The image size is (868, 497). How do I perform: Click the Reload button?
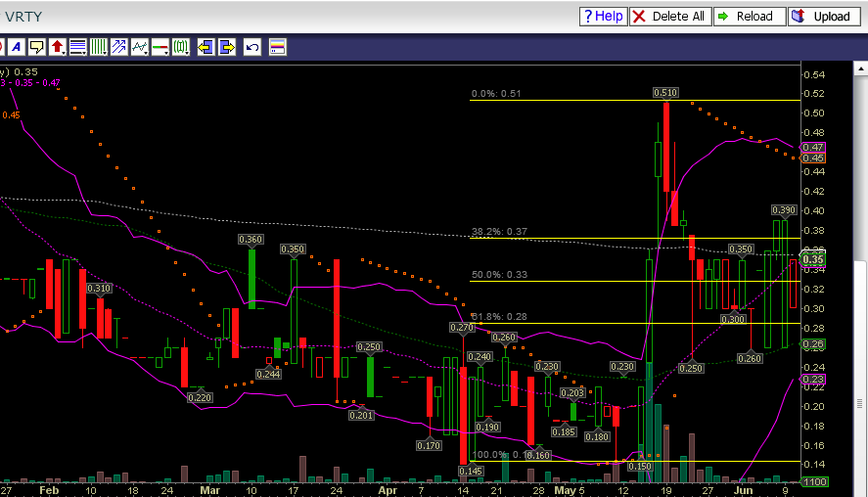click(x=750, y=16)
